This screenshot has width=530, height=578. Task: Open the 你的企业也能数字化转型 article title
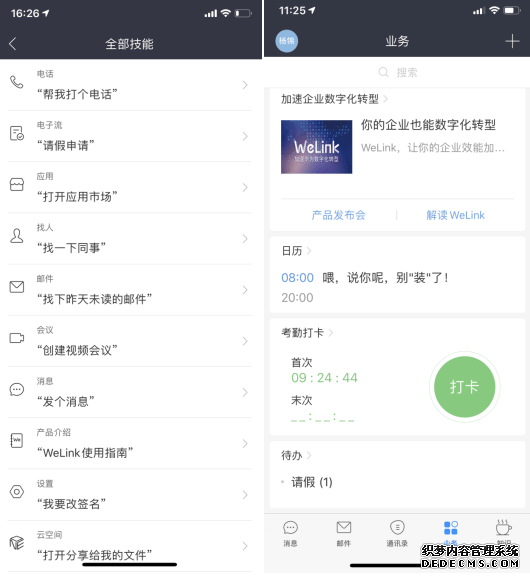coord(428,125)
